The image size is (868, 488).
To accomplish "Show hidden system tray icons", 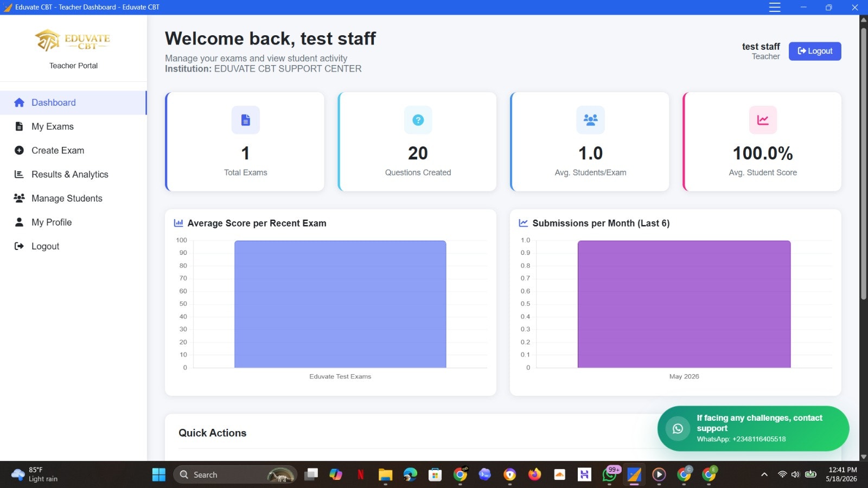I will [764, 474].
